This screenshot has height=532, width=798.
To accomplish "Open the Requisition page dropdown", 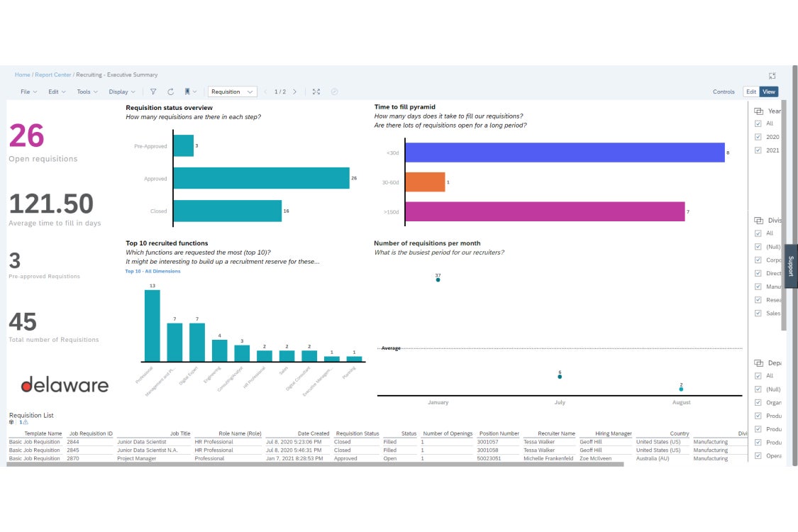I will 233,92.
